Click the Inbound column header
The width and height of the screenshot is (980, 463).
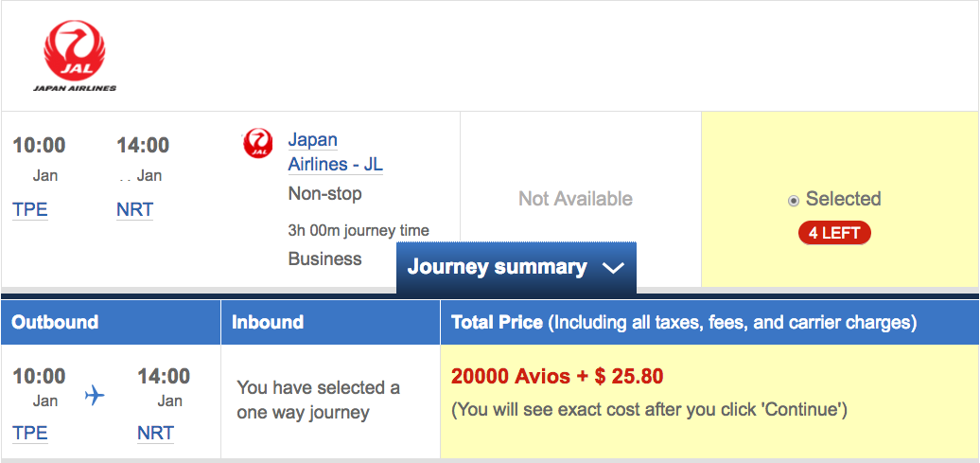pos(268,322)
